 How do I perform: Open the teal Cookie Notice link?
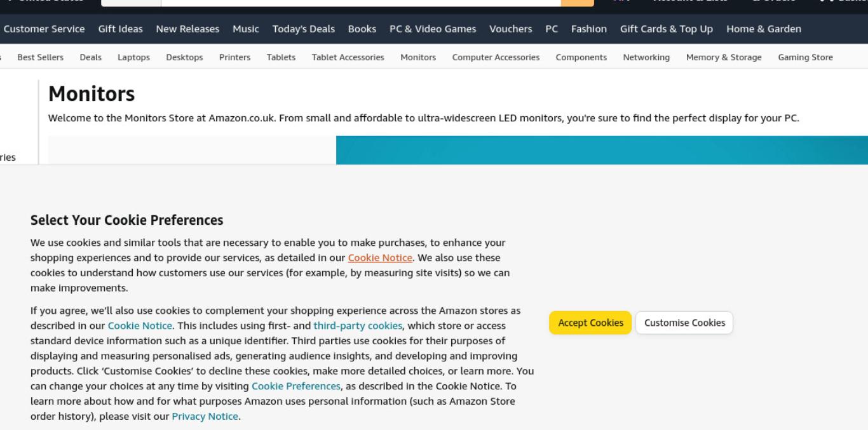pyautogui.click(x=140, y=326)
